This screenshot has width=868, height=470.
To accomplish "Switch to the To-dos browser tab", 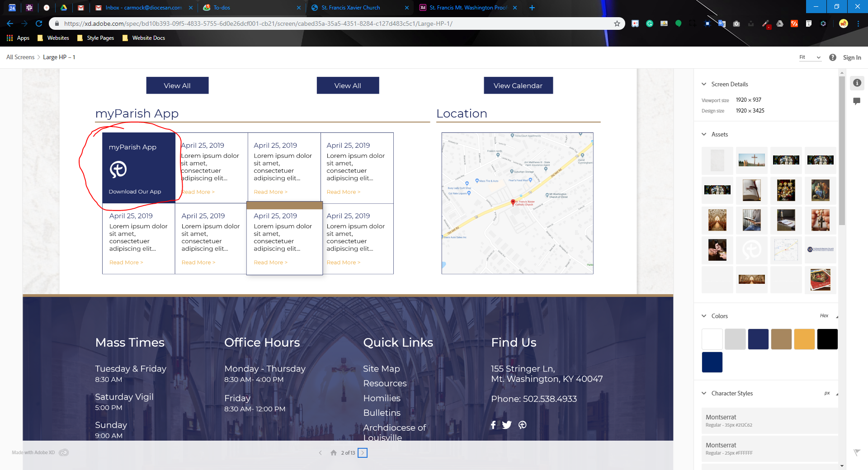I will (x=222, y=8).
